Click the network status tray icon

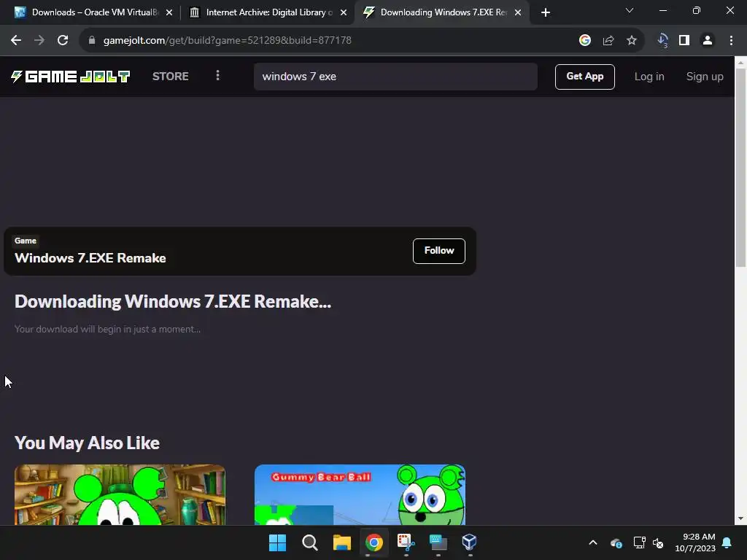pyautogui.click(x=639, y=542)
